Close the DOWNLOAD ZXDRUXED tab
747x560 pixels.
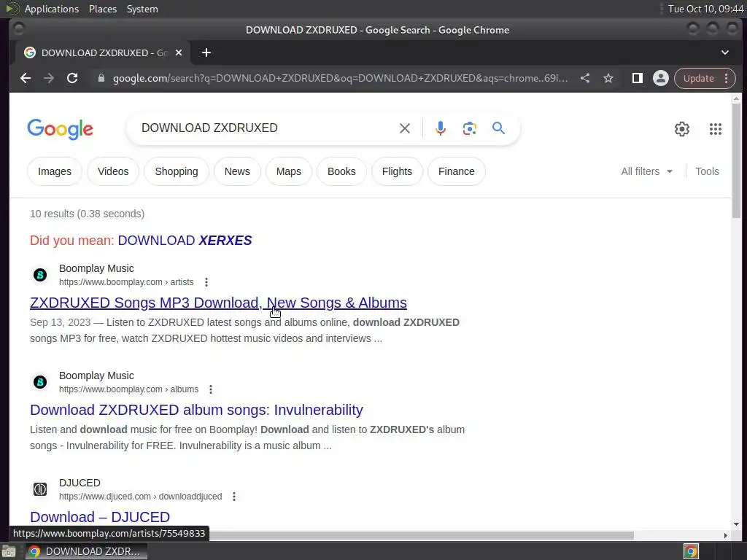coord(179,52)
